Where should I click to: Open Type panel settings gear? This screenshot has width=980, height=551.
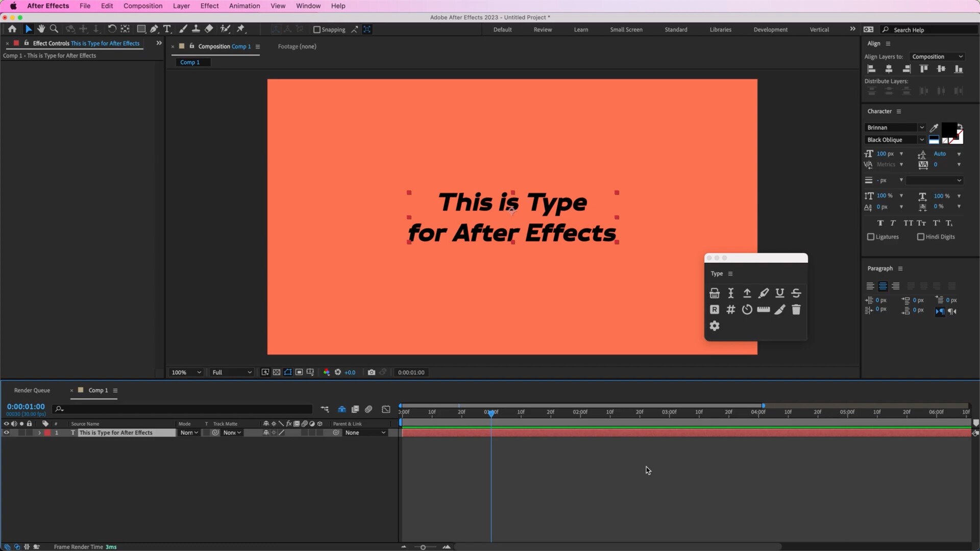(x=715, y=325)
